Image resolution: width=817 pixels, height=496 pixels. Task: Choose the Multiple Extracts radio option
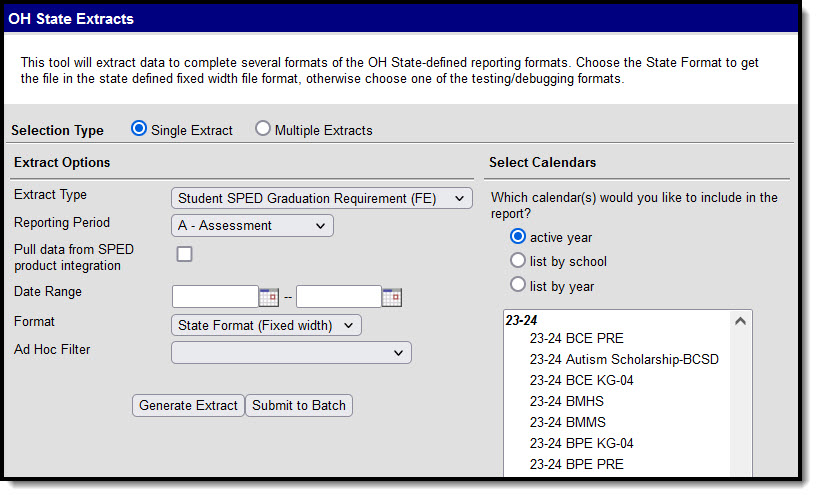263,128
